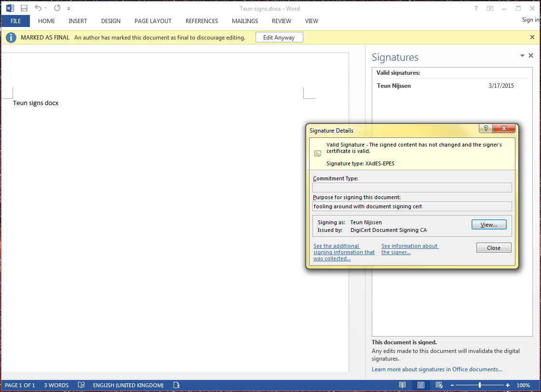Open the Ribbon Display Options
This screenshot has height=392, width=541.
490,8
